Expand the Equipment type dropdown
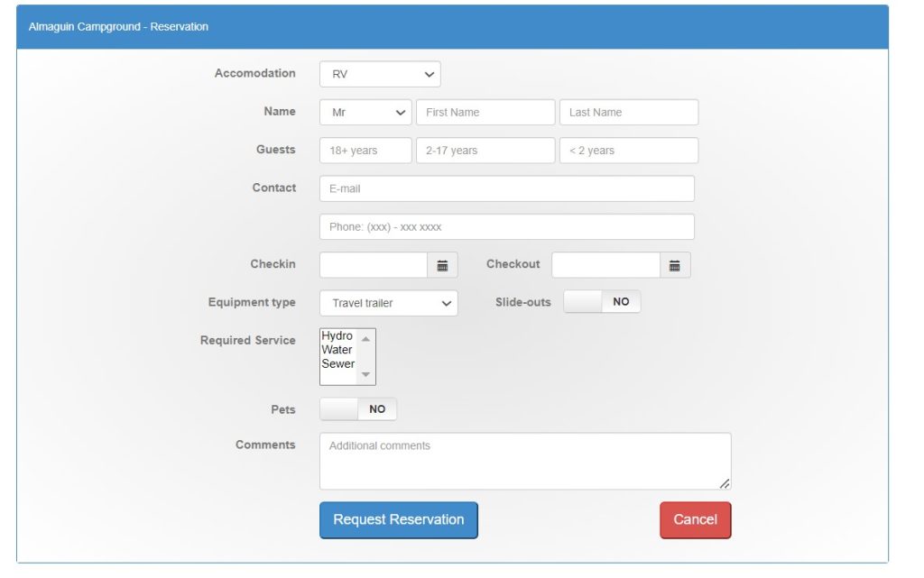Screen dimensions: 924x578 point(388,303)
